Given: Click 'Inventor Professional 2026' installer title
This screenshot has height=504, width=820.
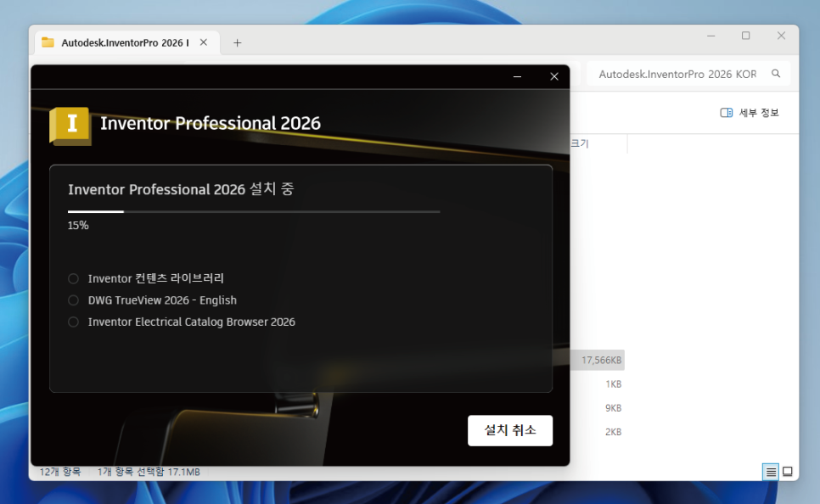Looking at the screenshot, I should (211, 123).
